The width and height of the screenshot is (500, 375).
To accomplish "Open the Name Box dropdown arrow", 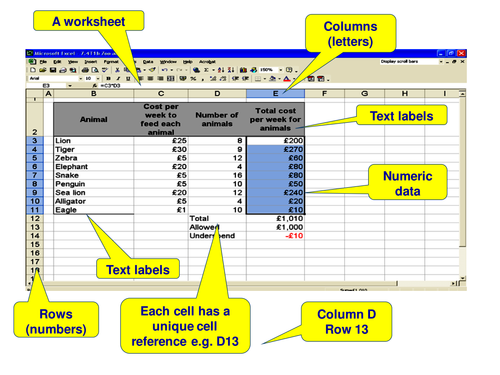I will tap(70, 86).
